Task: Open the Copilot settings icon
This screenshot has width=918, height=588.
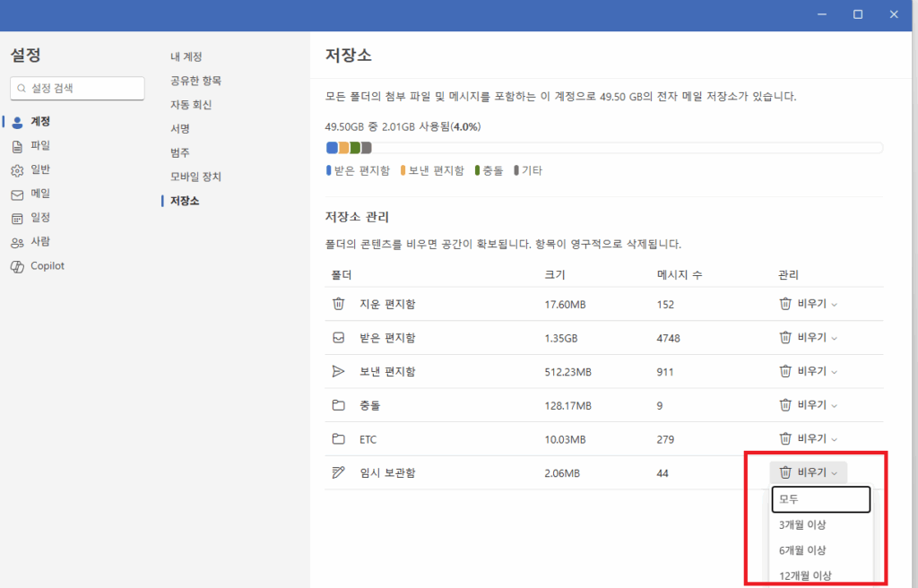Action: coord(18,265)
